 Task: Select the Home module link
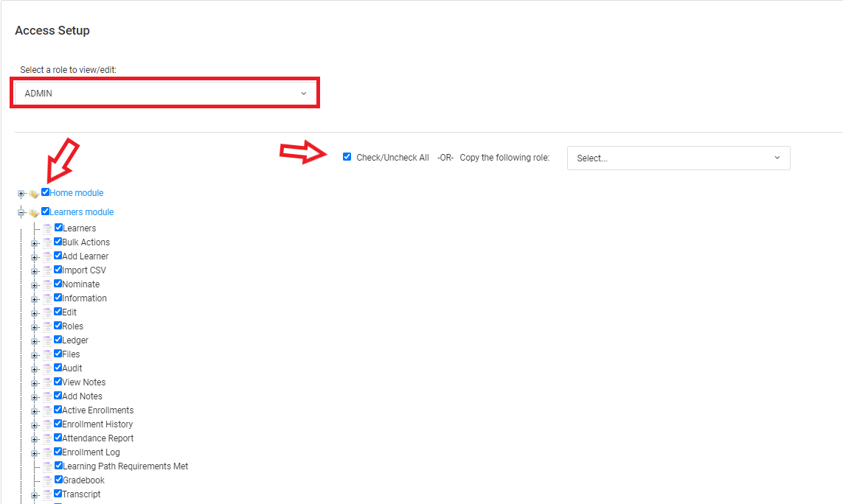(x=77, y=193)
